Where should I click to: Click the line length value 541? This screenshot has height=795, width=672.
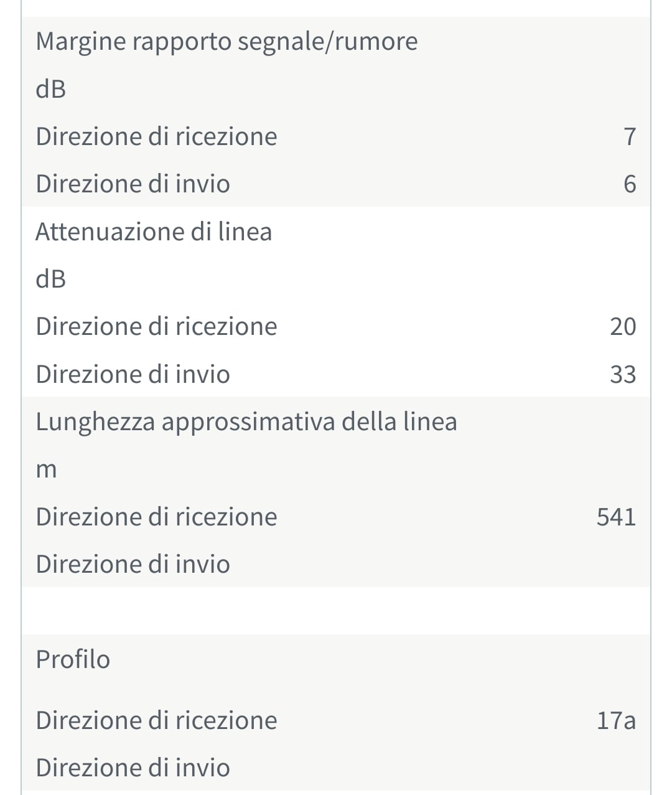[x=616, y=517]
